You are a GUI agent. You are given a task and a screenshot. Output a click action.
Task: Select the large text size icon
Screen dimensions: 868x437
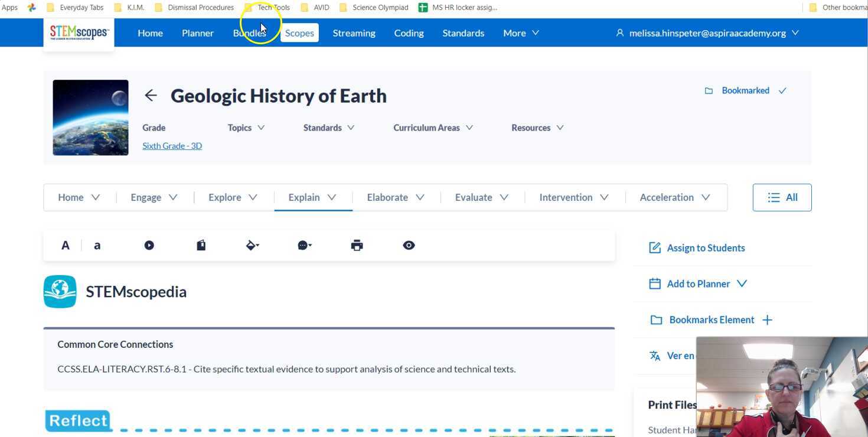point(65,245)
